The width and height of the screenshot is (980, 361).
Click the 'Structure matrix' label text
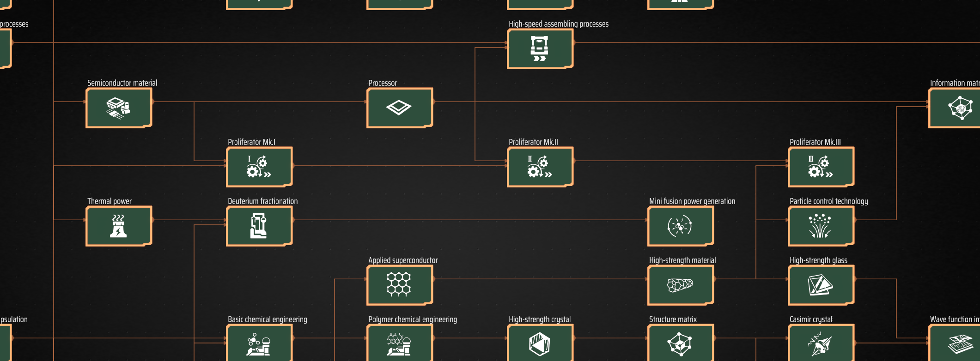pyautogui.click(x=673, y=319)
